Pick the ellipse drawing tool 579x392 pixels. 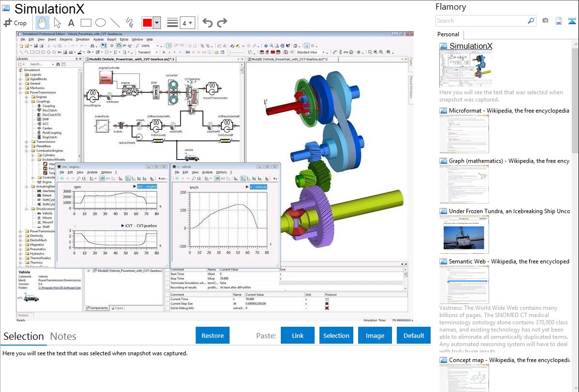[101, 23]
